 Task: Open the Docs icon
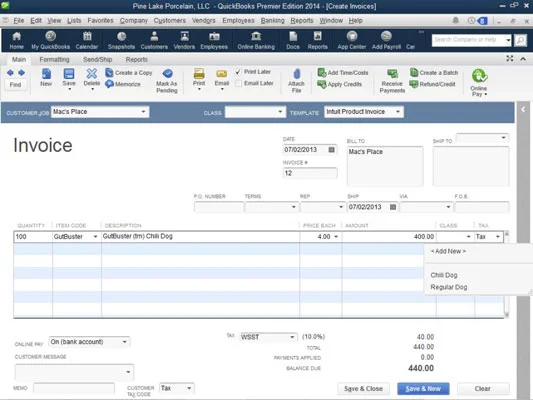tap(293, 40)
